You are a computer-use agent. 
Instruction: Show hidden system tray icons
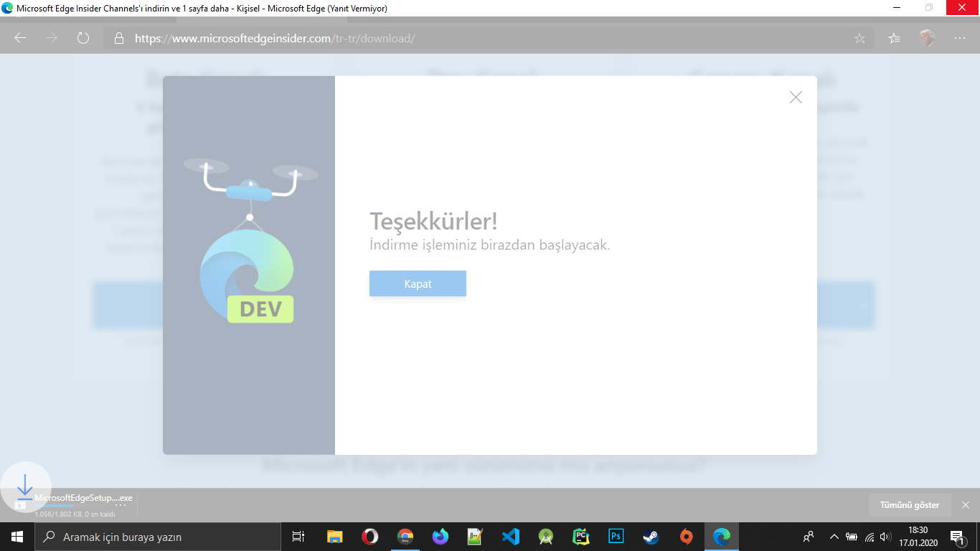(834, 537)
